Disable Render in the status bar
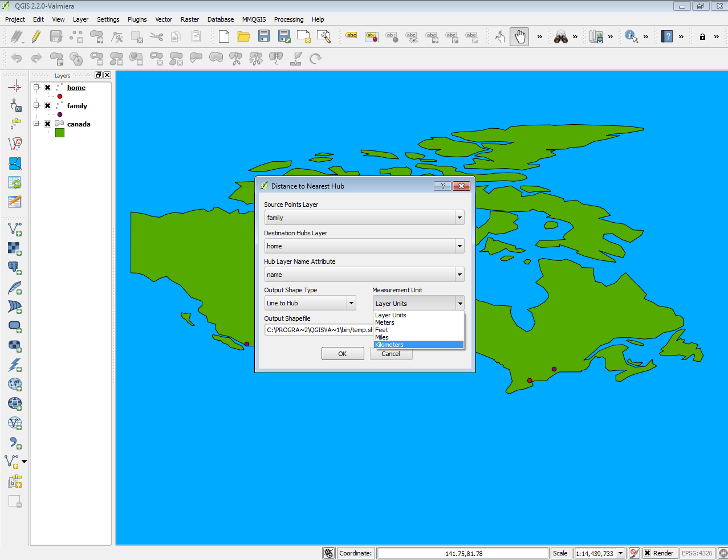Image resolution: width=728 pixels, height=560 pixels. (648, 553)
